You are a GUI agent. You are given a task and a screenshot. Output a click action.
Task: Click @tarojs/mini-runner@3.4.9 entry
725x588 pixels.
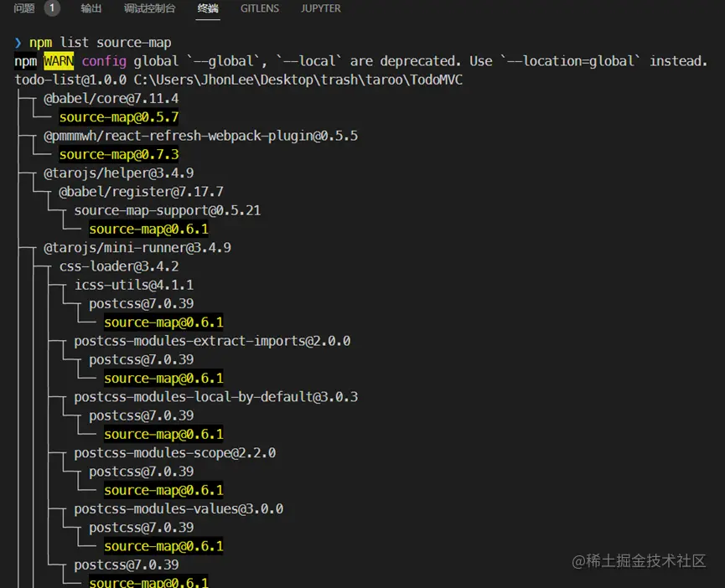pyautogui.click(x=137, y=248)
